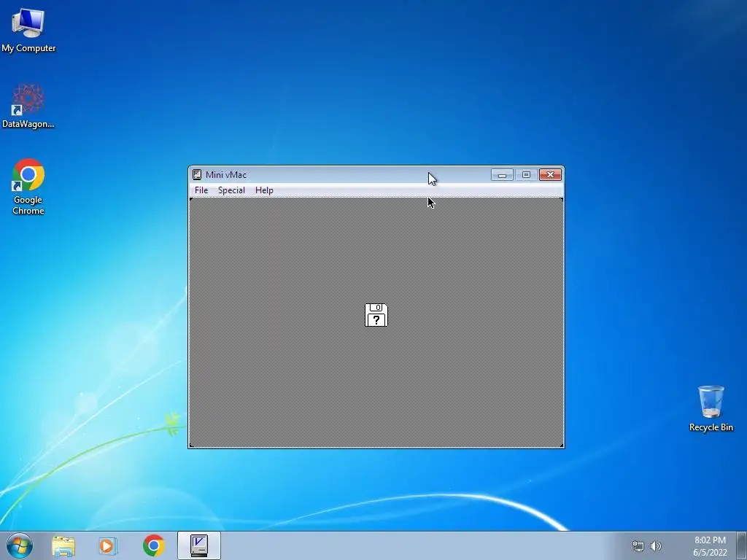Click the Mini vMac title text
Viewport: 747px width, 560px height.
pyautogui.click(x=226, y=175)
